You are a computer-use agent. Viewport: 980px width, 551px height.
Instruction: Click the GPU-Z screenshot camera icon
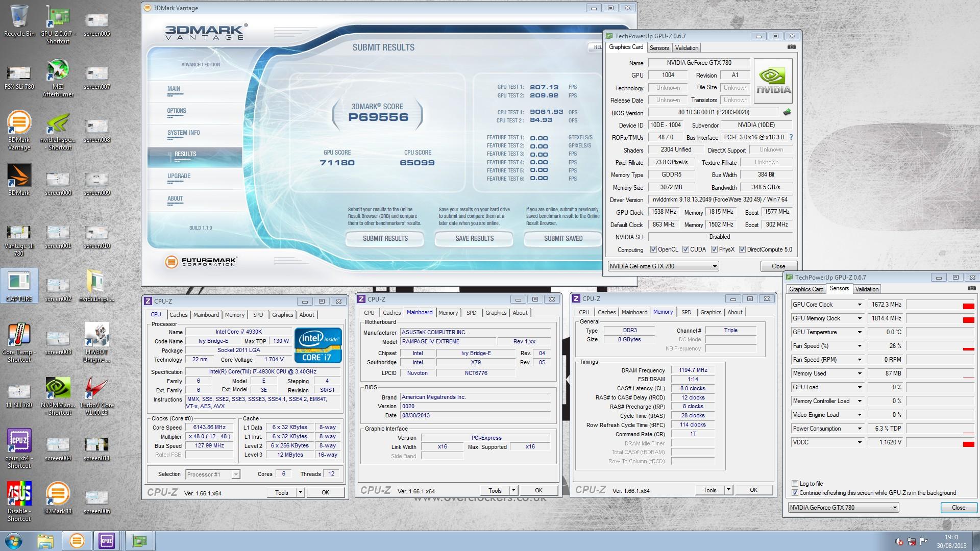click(x=791, y=47)
